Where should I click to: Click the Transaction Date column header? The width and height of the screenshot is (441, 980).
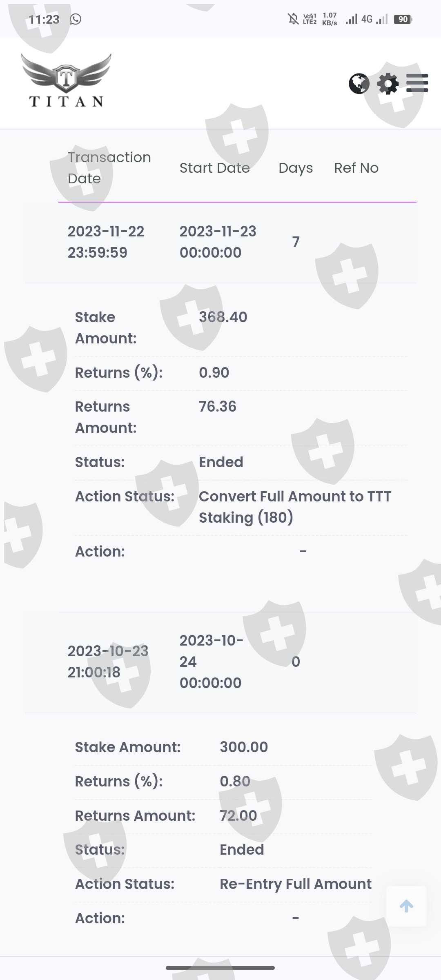coord(109,168)
